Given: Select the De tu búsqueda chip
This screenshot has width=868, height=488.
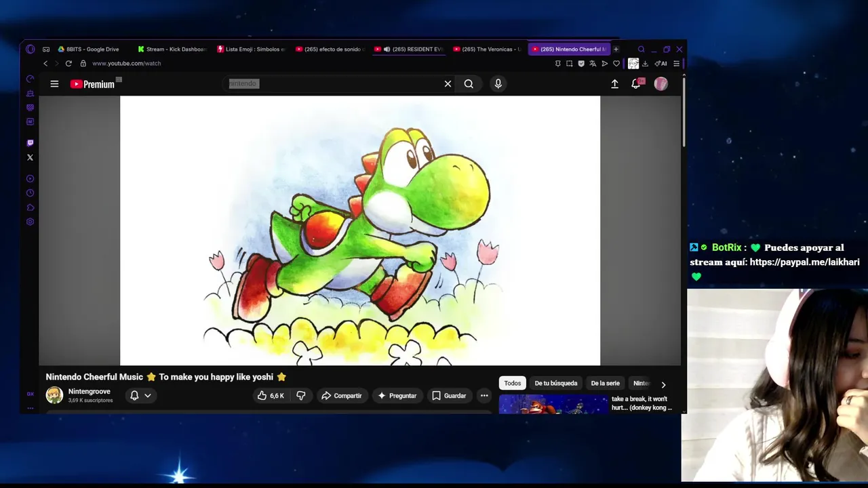Looking at the screenshot, I should click(556, 384).
